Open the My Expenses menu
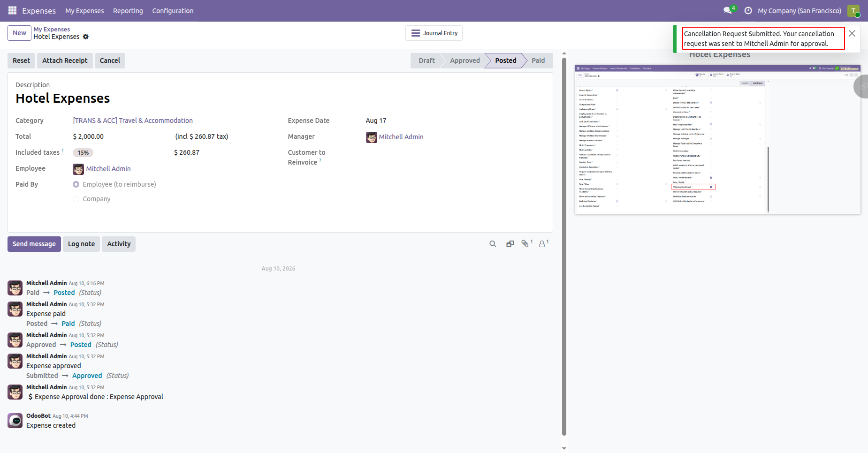868x453 pixels. [84, 10]
